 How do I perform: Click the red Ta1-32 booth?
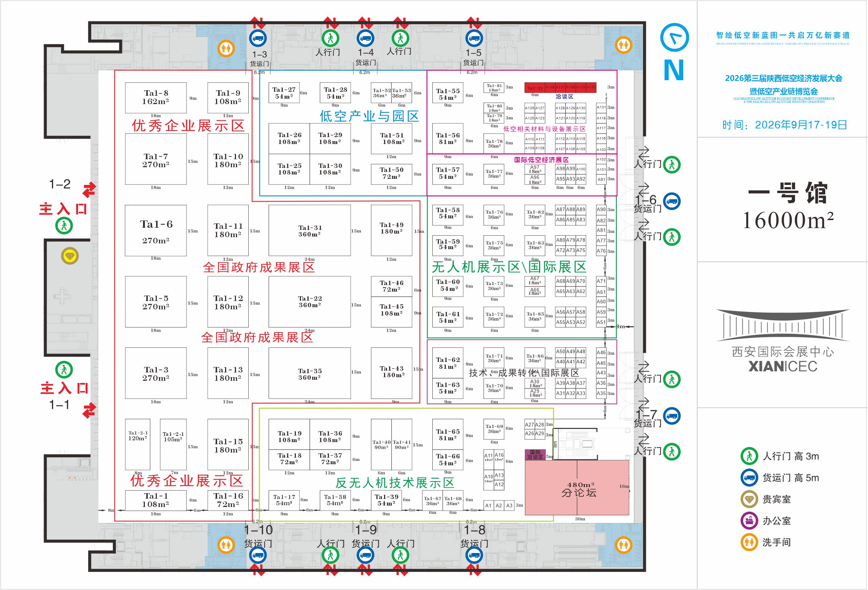point(534,88)
